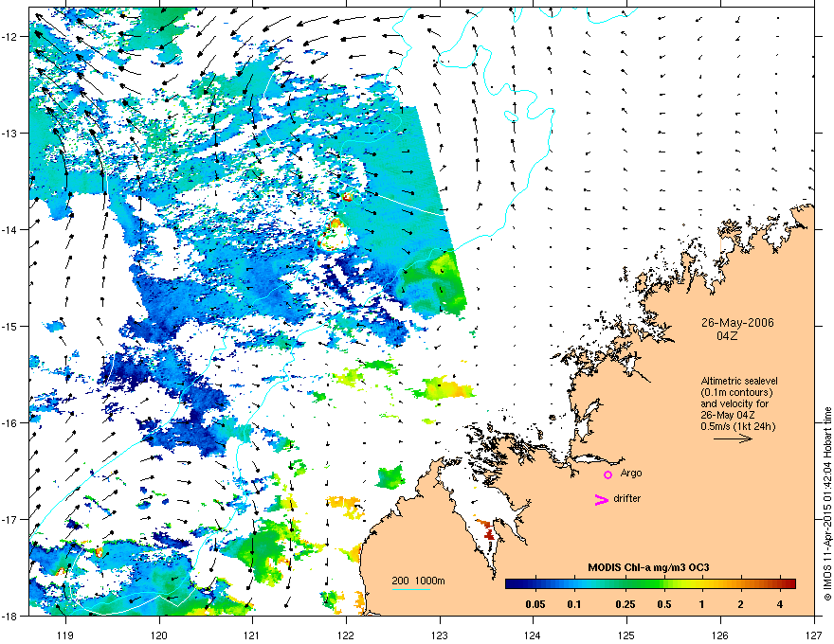Image resolution: width=834 pixels, height=644 pixels.
Task: Click the '(0.1m contours)' caption line
Action: (x=736, y=393)
